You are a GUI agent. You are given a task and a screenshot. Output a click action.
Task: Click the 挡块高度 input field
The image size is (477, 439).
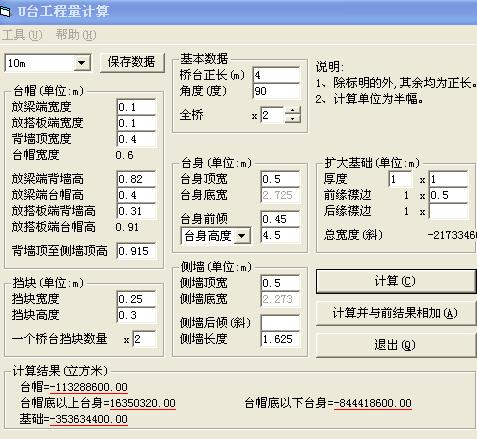[136, 315]
